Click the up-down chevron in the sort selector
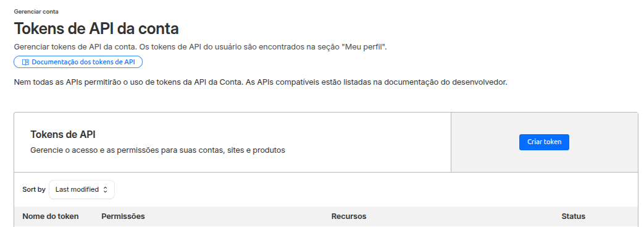The image size is (644, 227). pos(105,189)
